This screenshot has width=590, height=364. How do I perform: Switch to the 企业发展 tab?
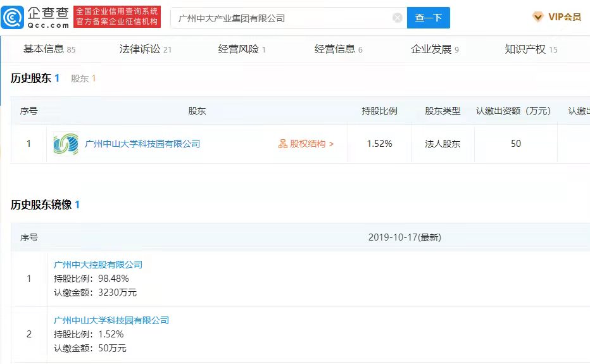click(x=435, y=49)
